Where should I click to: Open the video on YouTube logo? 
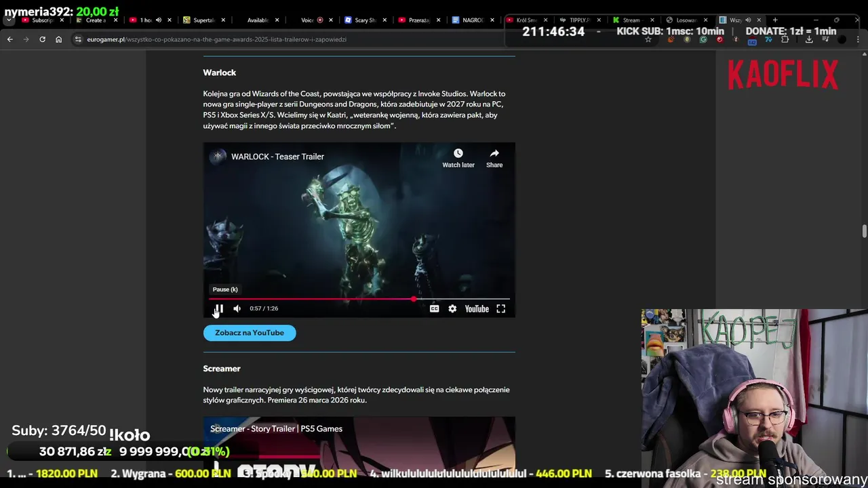coord(477,309)
